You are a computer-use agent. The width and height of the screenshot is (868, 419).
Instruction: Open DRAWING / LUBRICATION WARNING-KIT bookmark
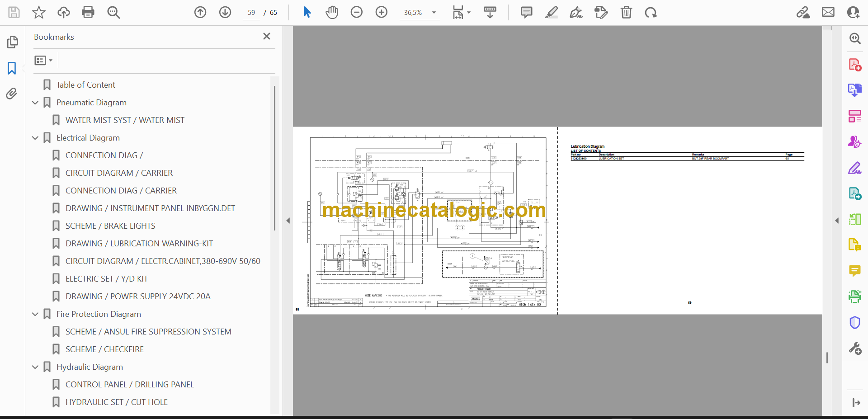click(x=139, y=244)
